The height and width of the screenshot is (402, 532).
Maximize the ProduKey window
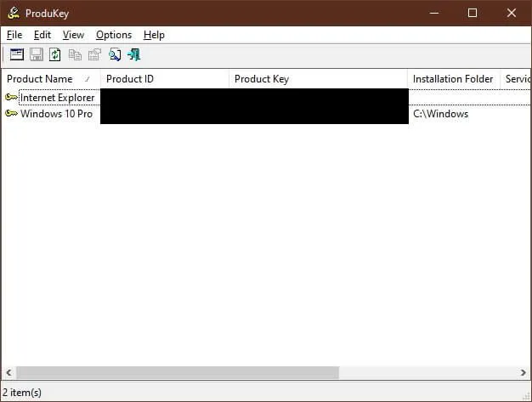pos(473,14)
